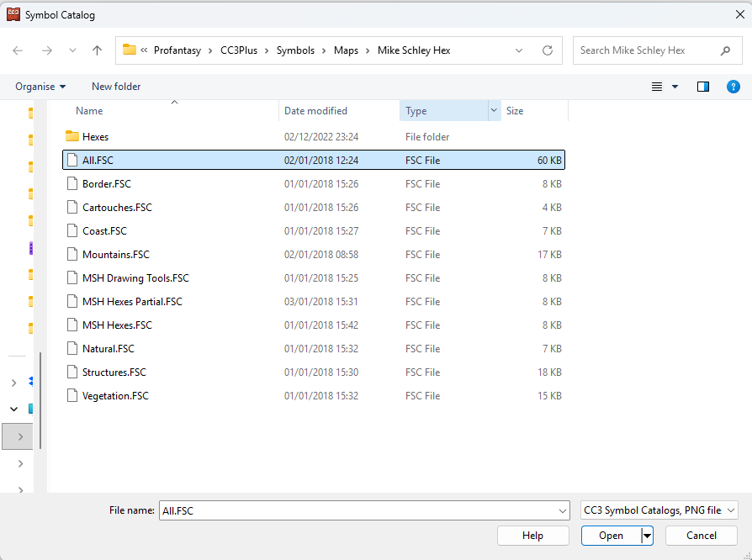The image size is (752, 560).
Task: Click the search magnifier icon
Action: point(725,50)
